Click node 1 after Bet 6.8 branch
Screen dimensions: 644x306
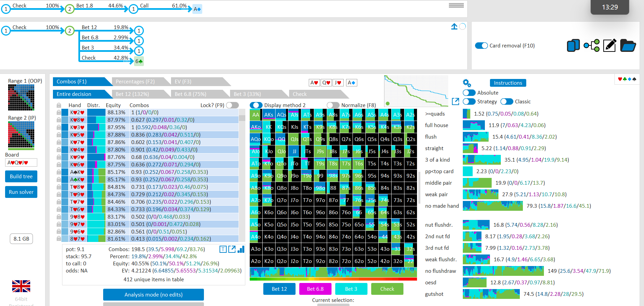click(x=139, y=41)
